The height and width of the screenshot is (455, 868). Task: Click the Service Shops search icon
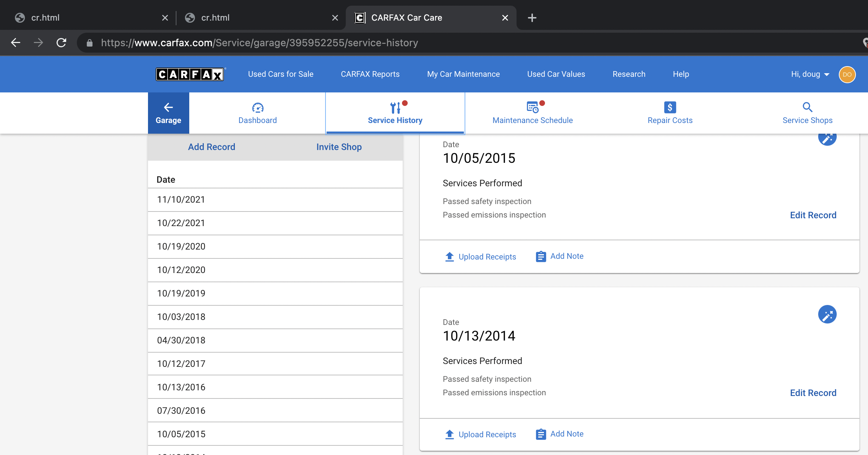pos(808,107)
